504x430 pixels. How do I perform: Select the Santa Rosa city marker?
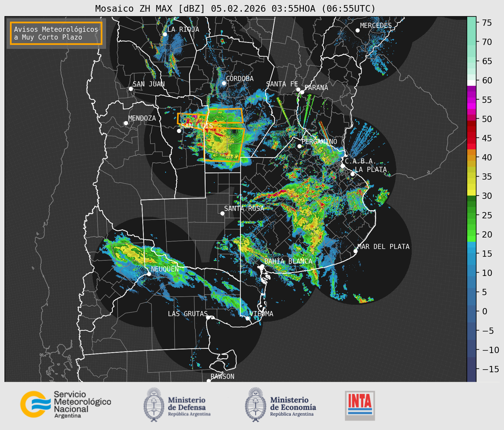pos(222,213)
